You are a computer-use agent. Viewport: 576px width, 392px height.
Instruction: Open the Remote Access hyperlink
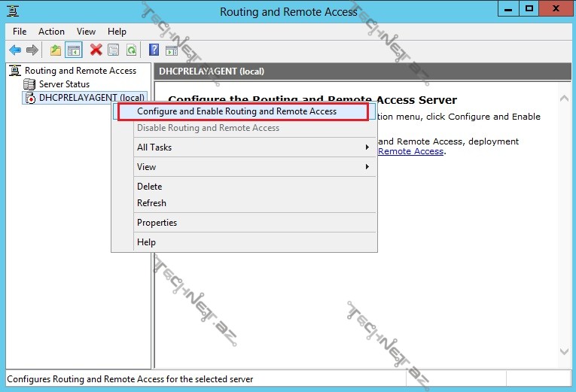pos(410,151)
